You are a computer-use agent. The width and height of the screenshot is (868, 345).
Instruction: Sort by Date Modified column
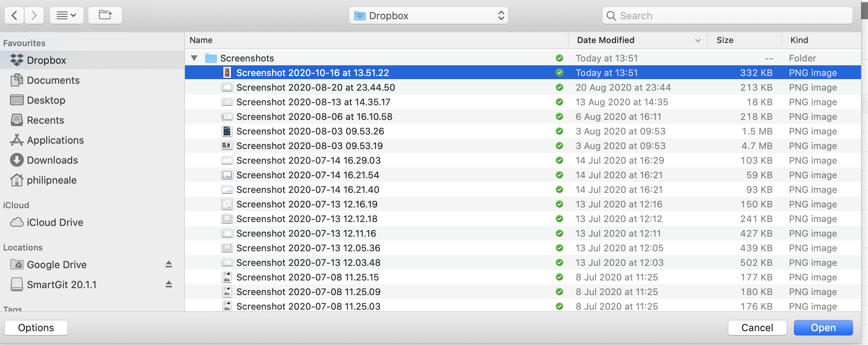606,40
